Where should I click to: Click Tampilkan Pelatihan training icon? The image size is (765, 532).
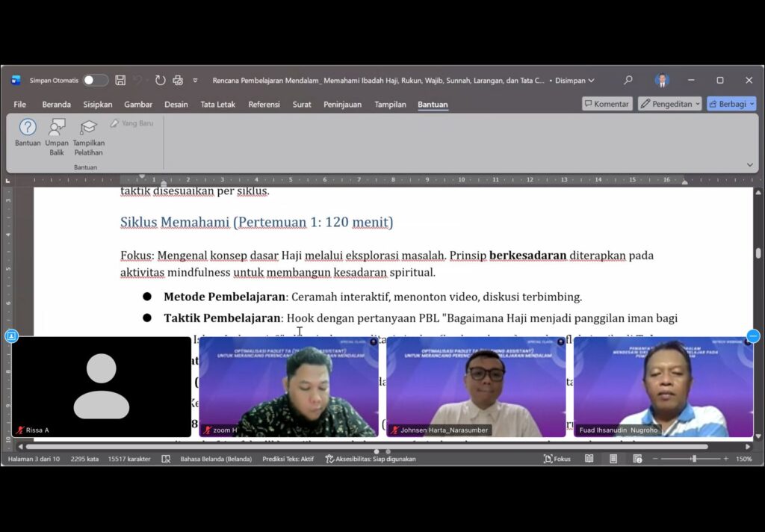pos(88,128)
